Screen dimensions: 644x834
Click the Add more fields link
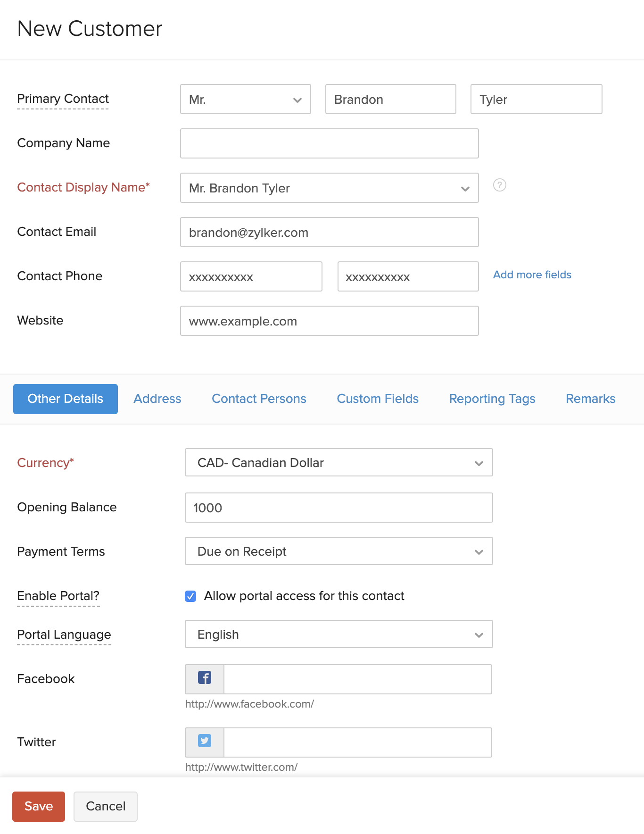point(532,275)
